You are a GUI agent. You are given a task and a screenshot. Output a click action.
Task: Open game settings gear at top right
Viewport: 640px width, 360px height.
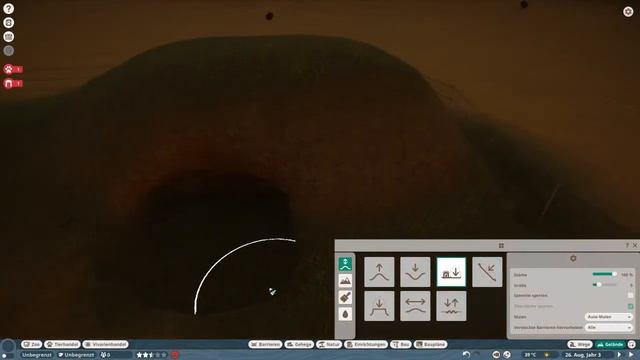coord(628,11)
